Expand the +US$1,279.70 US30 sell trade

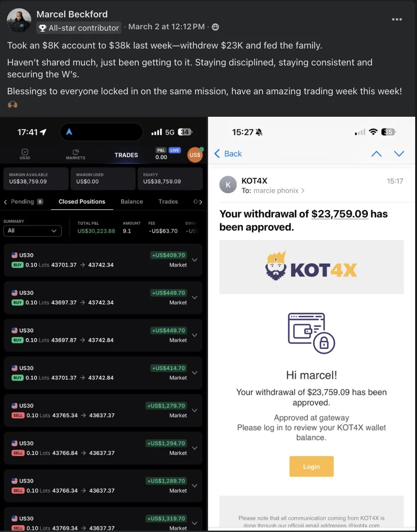tap(103, 411)
